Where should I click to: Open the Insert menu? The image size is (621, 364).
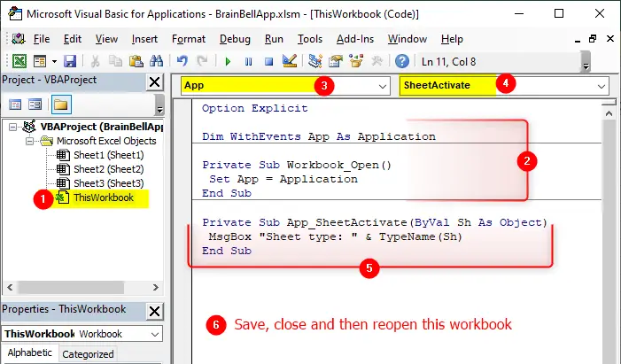click(144, 39)
